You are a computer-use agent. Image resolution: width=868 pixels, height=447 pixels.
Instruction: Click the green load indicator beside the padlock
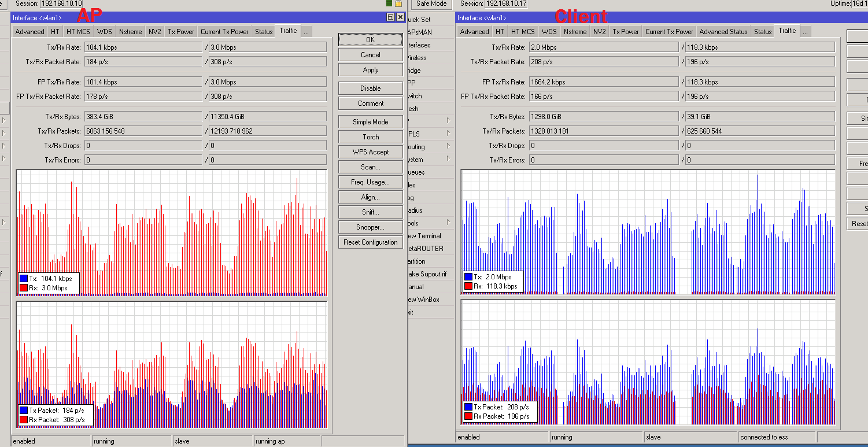pos(389,3)
